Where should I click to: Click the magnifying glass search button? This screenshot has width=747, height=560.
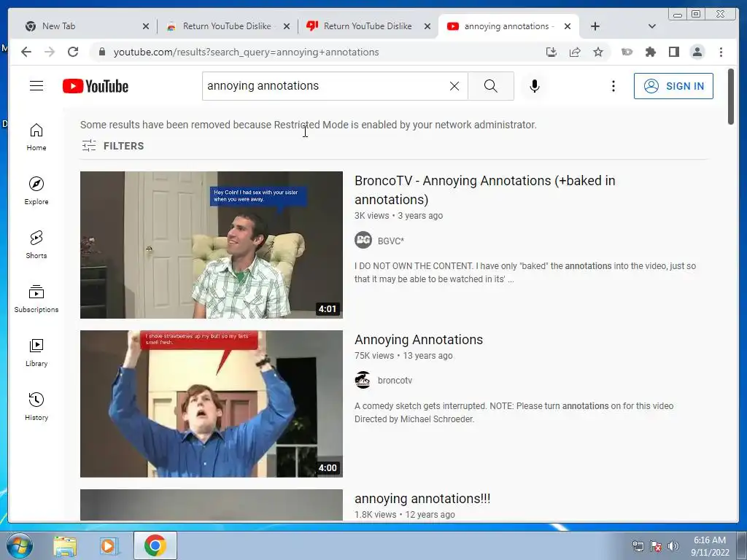click(x=491, y=86)
